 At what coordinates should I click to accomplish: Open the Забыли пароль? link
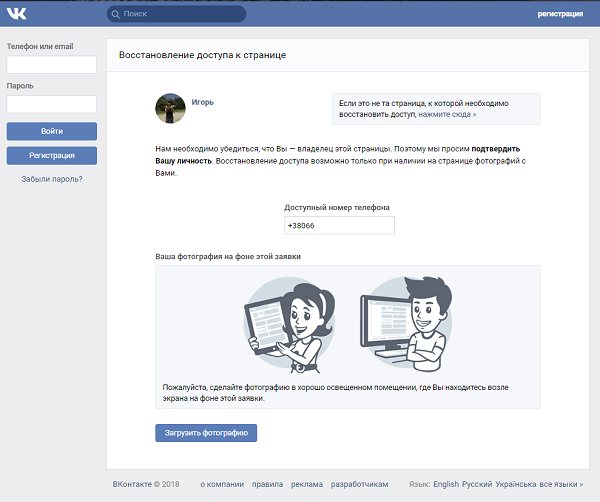52,179
